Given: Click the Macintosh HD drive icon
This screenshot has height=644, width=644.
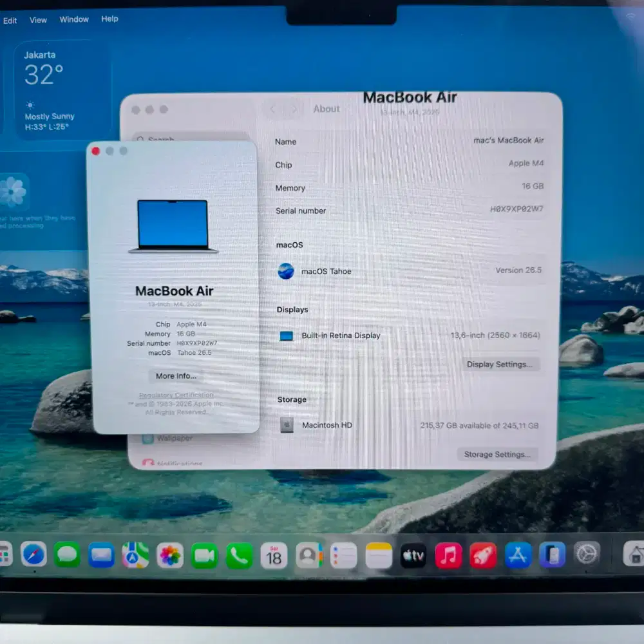Looking at the screenshot, I should click(287, 425).
